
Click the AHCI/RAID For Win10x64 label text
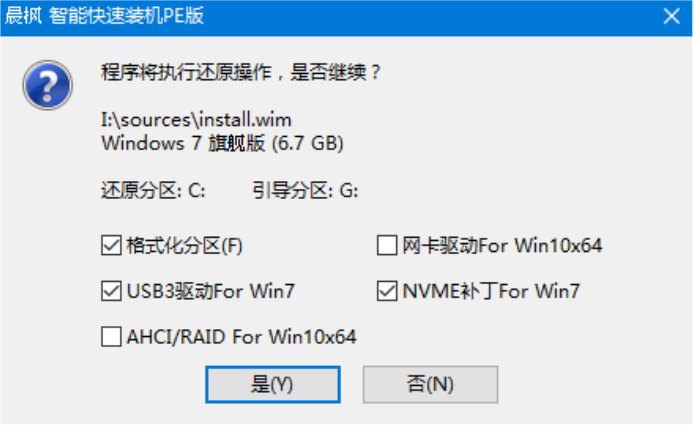coord(242,337)
